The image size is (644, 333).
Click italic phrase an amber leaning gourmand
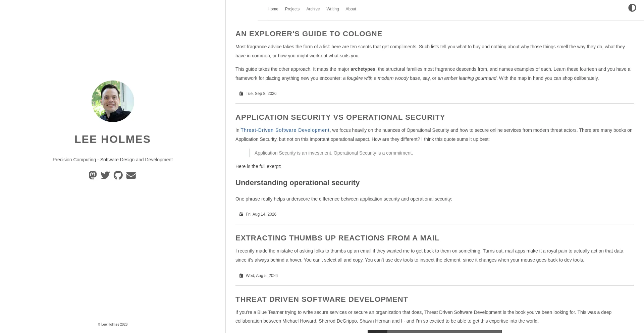[x=467, y=78]
